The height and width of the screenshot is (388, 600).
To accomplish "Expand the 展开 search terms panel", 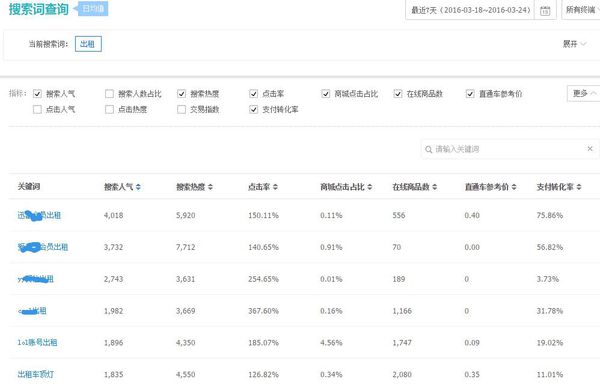I will point(574,44).
